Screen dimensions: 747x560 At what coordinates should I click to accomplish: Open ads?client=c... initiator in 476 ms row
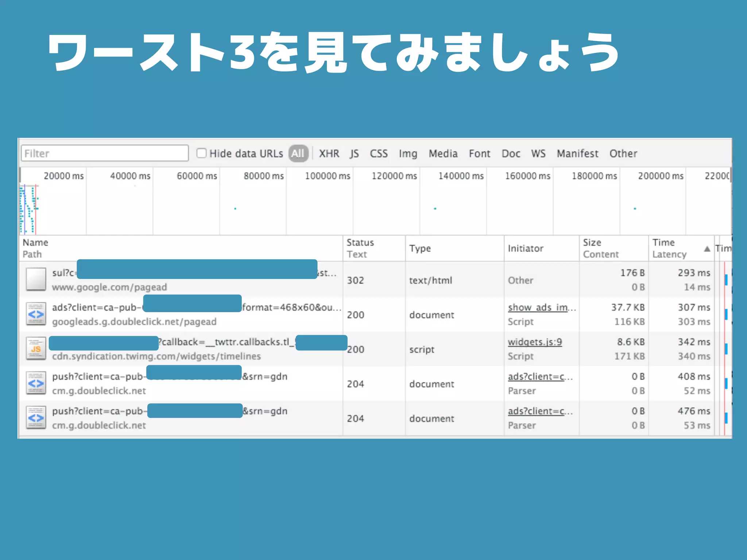coord(540,411)
